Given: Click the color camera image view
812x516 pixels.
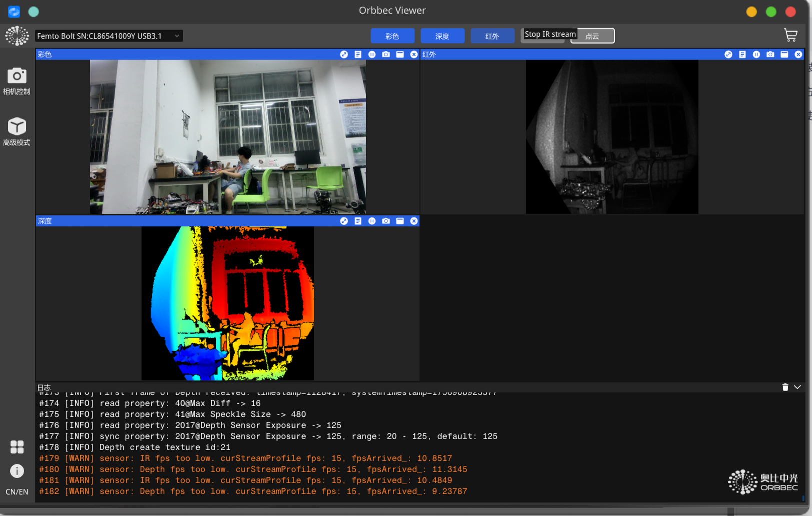Looking at the screenshot, I should click(x=228, y=137).
